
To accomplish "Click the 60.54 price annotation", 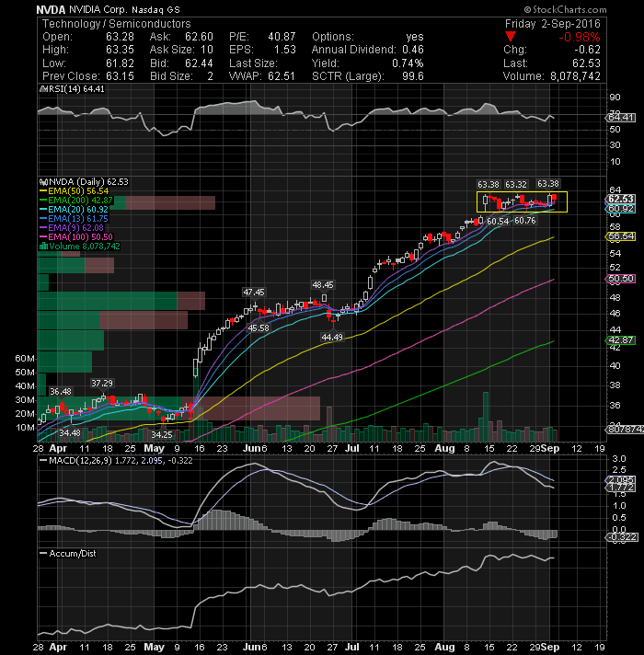I will 498,221.
